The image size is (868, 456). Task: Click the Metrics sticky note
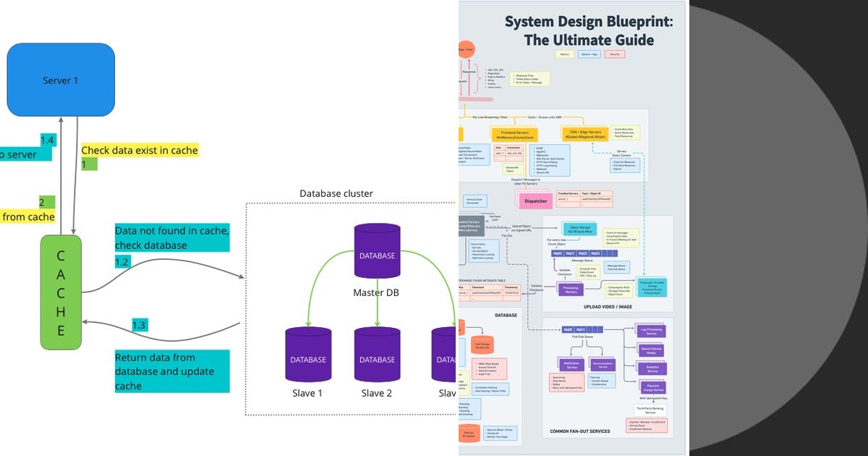click(564, 54)
